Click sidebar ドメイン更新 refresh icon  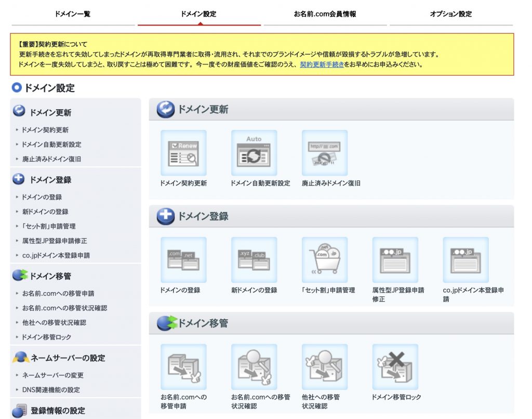(19, 111)
